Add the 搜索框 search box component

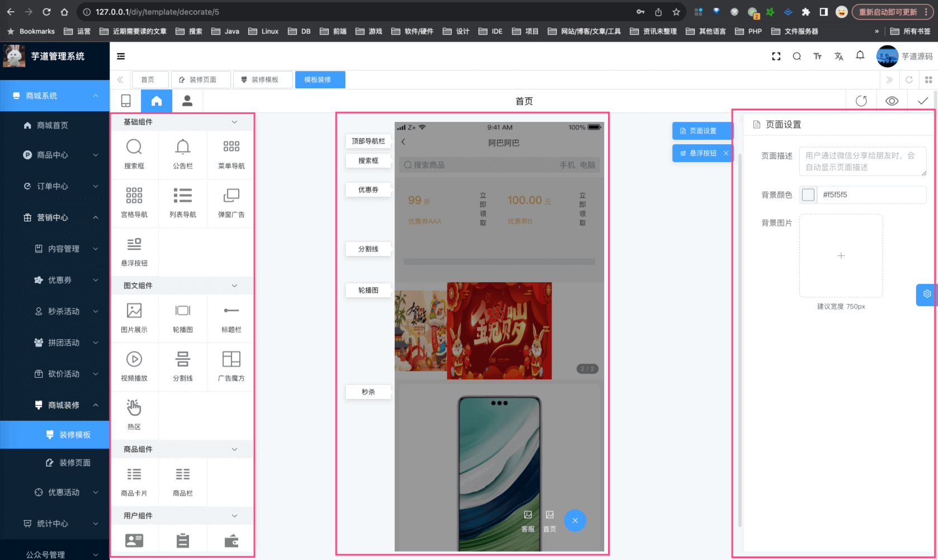tap(134, 153)
